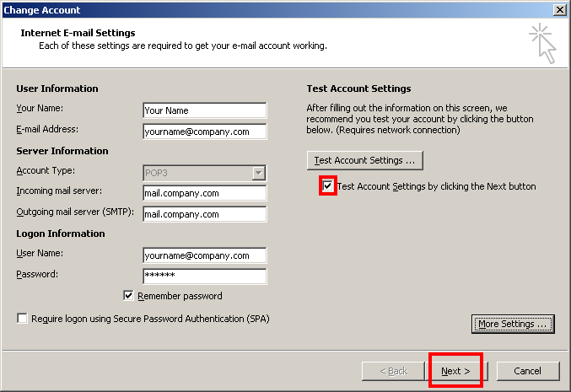Go back using the Back button

[x=393, y=371]
